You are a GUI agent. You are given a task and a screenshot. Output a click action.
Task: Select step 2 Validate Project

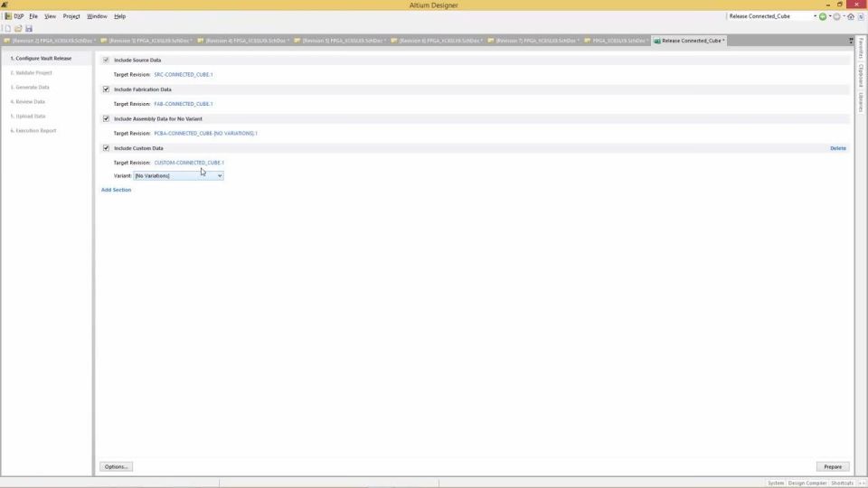tap(31, 72)
